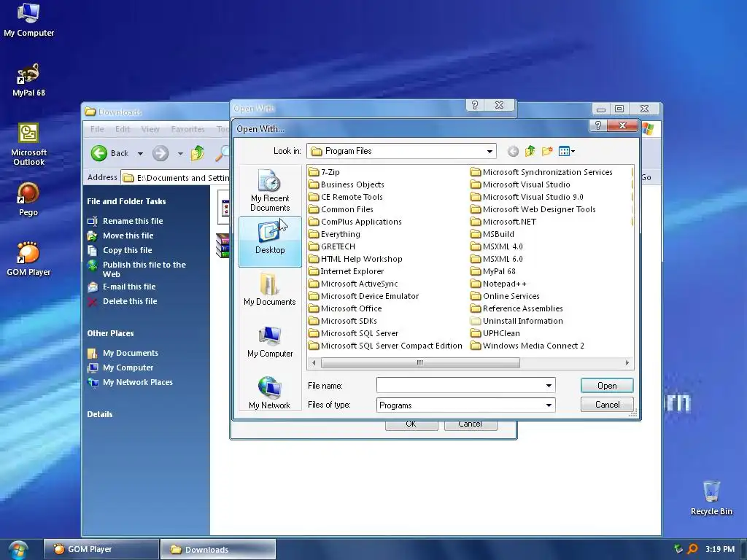This screenshot has width=747, height=560.
Task: Click the Up folder icon in Downloads toolbar
Action: 197,153
